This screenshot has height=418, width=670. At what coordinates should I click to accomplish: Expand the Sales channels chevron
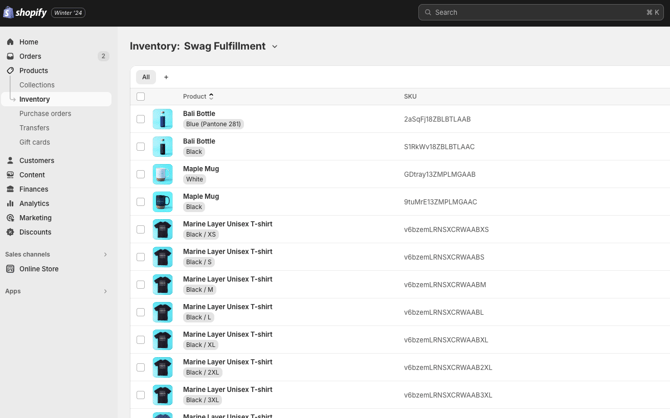[105, 255]
